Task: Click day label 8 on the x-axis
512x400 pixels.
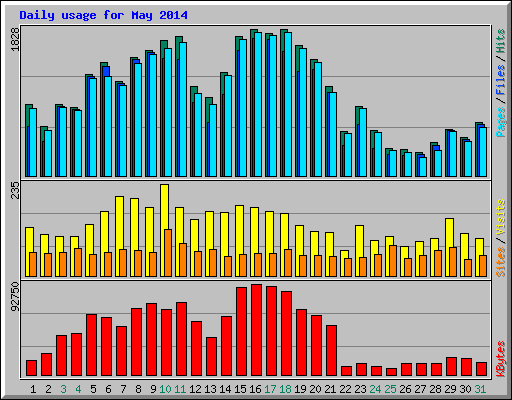Action: tap(138, 389)
